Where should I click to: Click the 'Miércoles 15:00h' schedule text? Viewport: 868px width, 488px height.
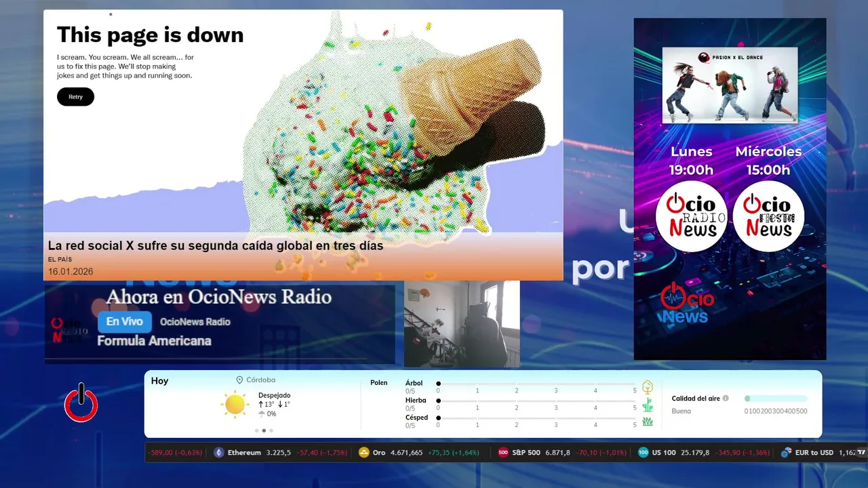[768, 161]
